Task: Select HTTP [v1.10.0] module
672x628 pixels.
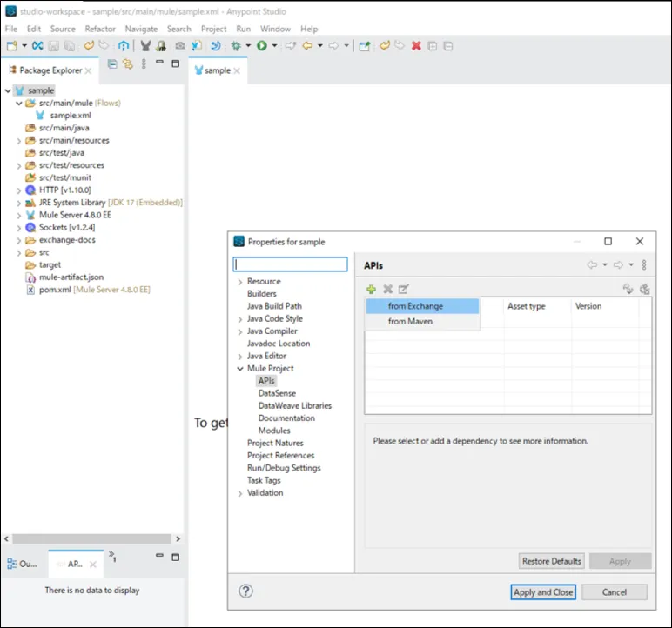Action: click(64, 190)
